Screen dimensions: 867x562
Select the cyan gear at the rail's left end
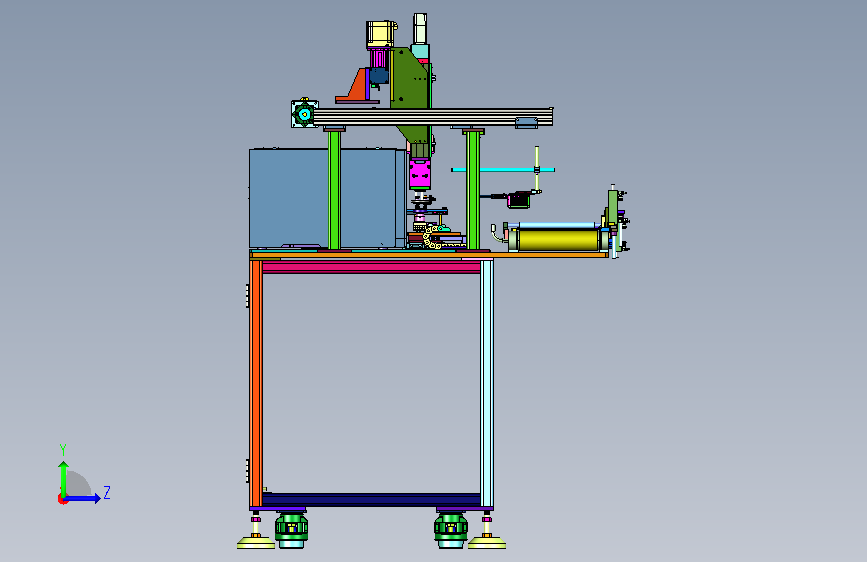tap(304, 115)
